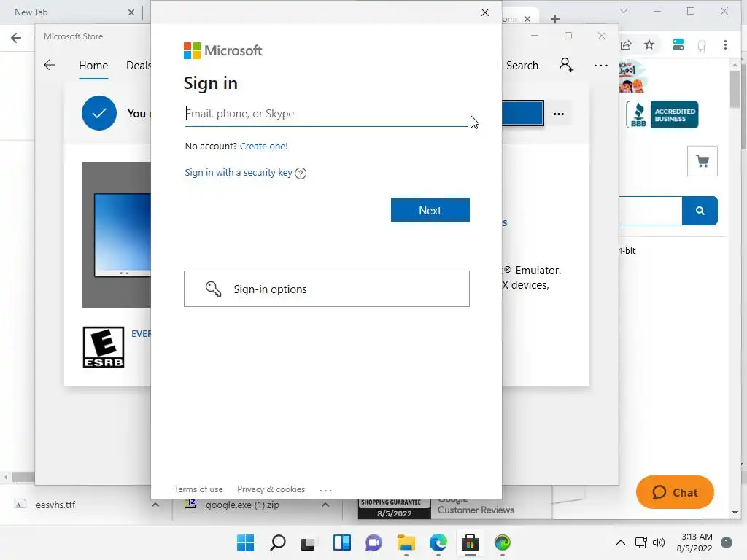747x560 pixels.
Task: Click the Google Customer Reviews badge
Action: (476, 508)
